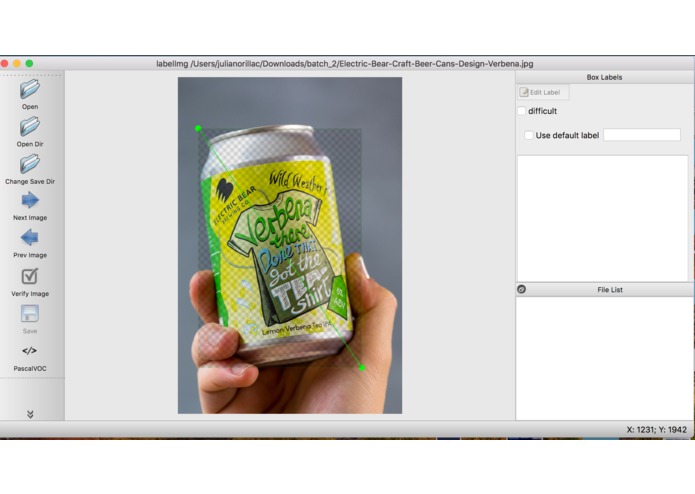This screenshot has height=494, width=695.
Task: Click the empty box labels list area
Action: [603, 218]
